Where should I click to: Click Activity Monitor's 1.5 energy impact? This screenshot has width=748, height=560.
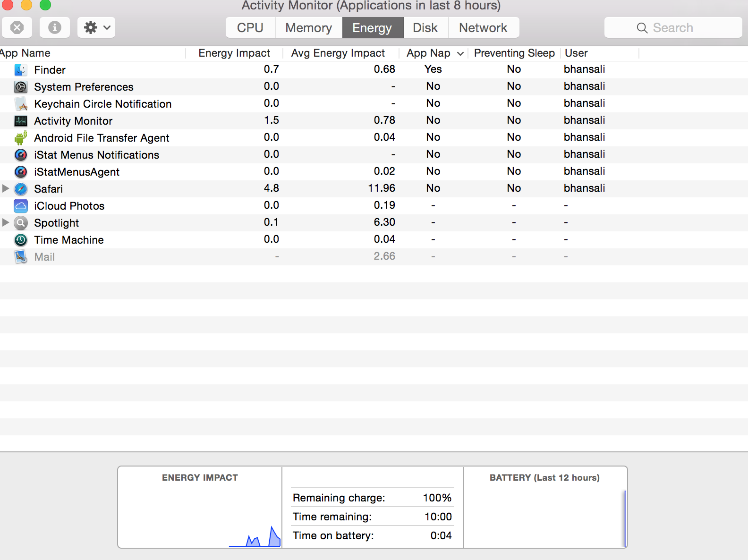272,120
